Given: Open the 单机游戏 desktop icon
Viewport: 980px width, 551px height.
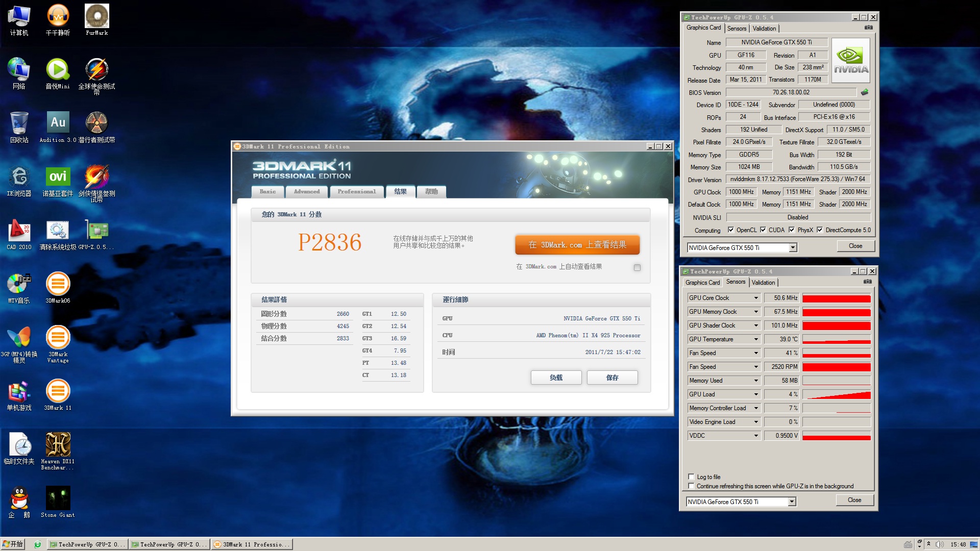Looking at the screenshot, I should click(x=19, y=395).
